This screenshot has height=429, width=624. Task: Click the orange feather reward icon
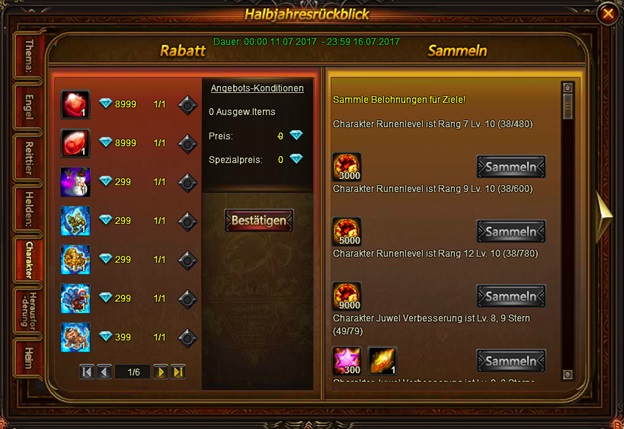pos(382,361)
